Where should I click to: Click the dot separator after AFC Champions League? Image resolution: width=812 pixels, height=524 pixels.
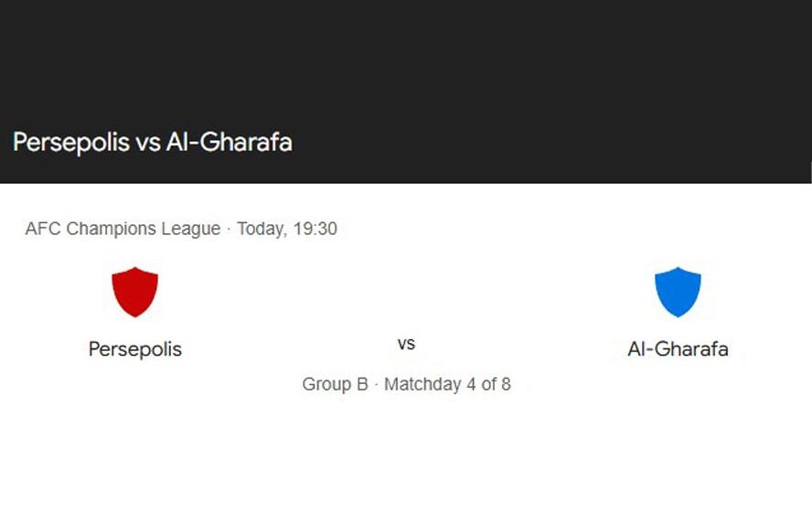pyautogui.click(x=229, y=229)
